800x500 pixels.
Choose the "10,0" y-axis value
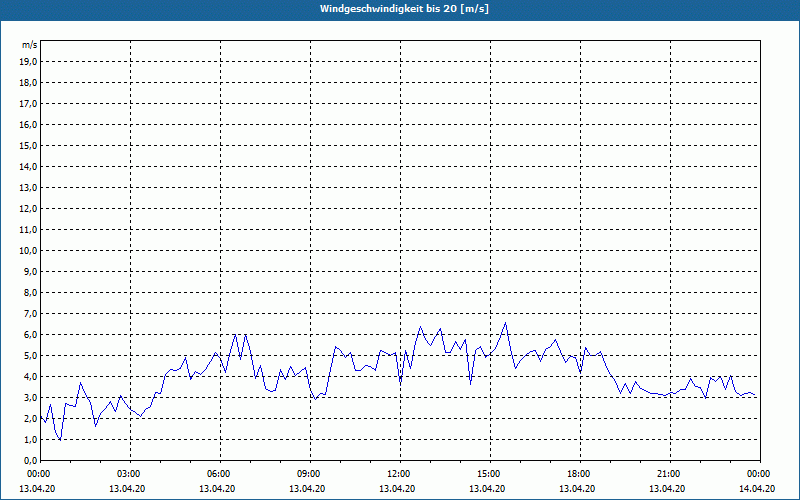[28, 251]
